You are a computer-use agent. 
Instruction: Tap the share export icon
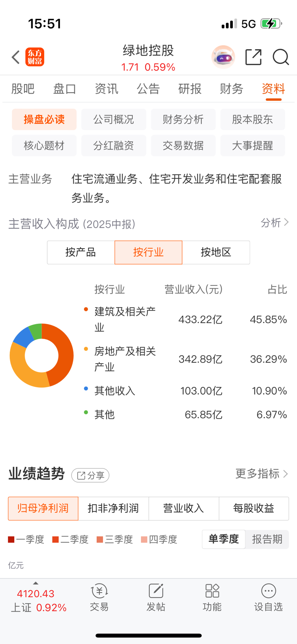254,57
